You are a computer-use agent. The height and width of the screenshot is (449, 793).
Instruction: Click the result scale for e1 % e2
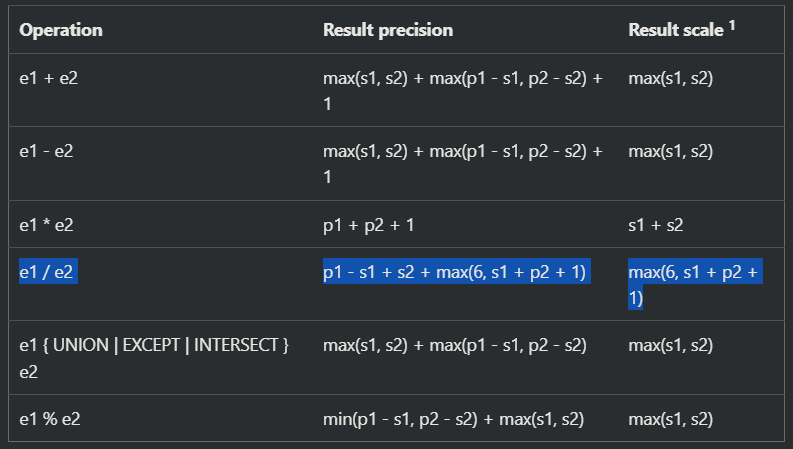(x=670, y=418)
